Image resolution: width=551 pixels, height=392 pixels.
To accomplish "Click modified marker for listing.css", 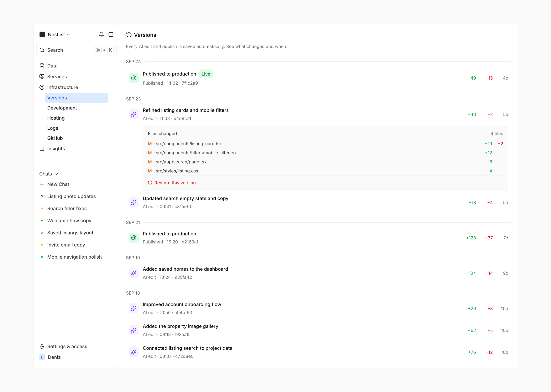I will click(x=150, y=171).
